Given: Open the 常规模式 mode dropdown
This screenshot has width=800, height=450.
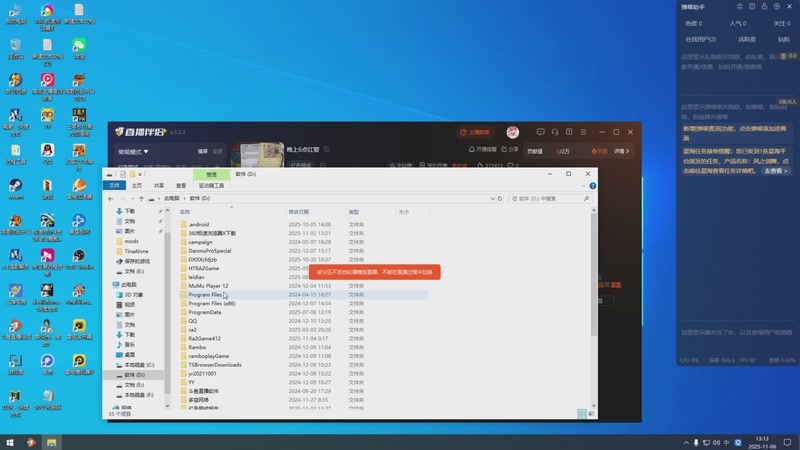Looking at the screenshot, I should point(133,152).
